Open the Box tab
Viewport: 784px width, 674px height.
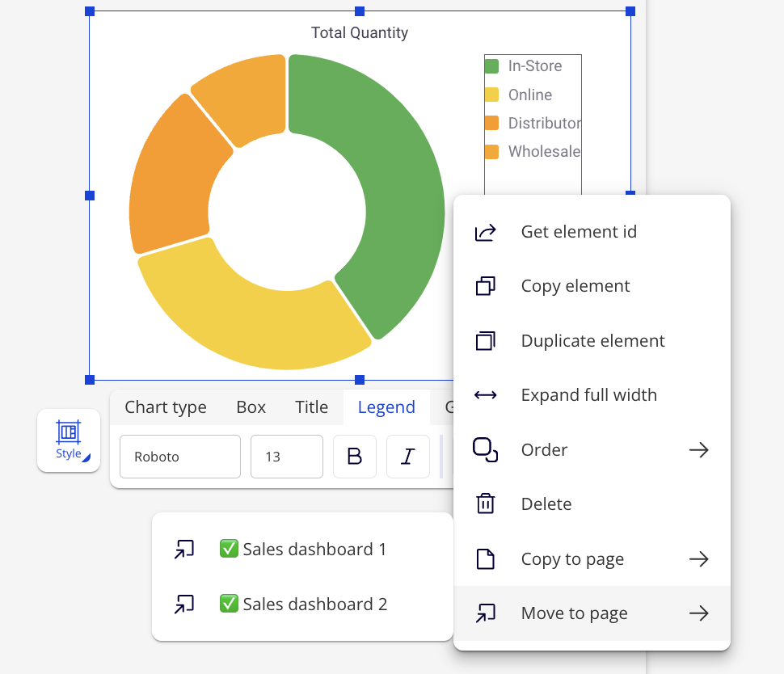click(x=251, y=407)
